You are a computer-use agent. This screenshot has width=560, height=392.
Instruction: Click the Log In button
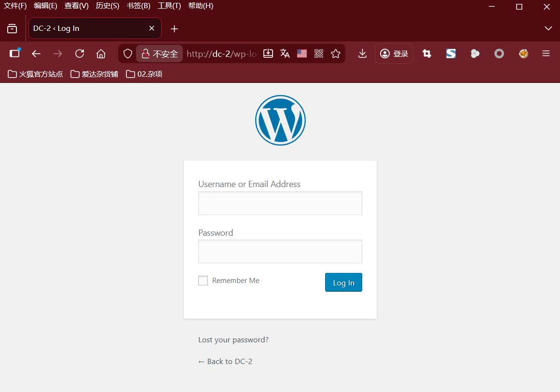click(x=343, y=283)
